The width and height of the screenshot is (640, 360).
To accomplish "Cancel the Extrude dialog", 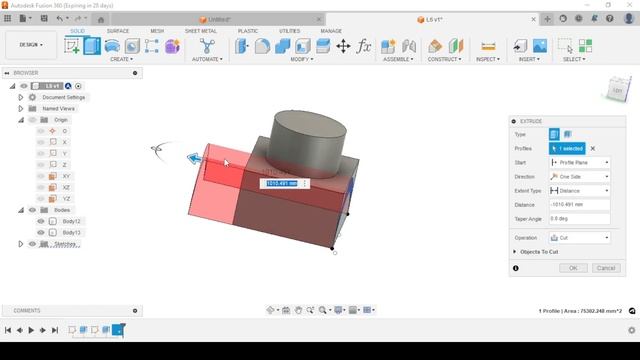I will tap(606, 268).
